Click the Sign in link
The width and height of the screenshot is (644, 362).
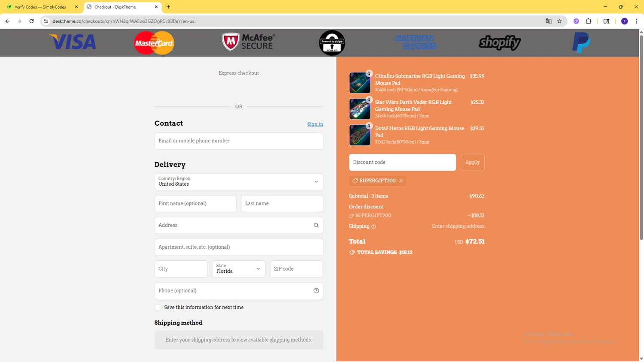(315, 124)
